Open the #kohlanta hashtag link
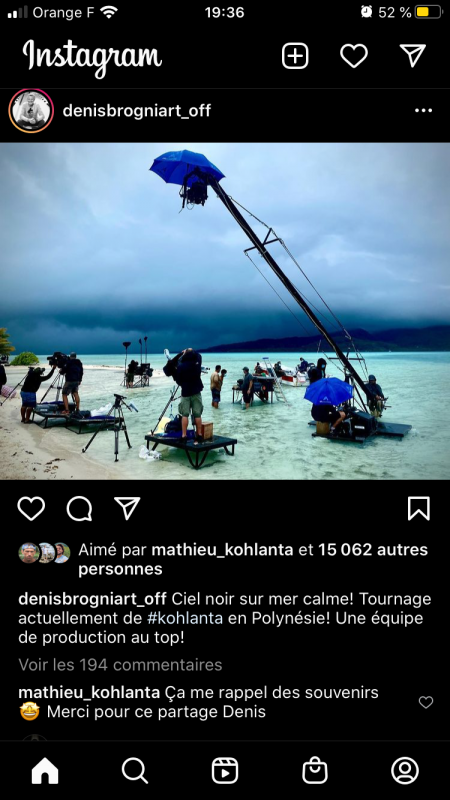This screenshot has height=800, width=450. tap(185, 618)
